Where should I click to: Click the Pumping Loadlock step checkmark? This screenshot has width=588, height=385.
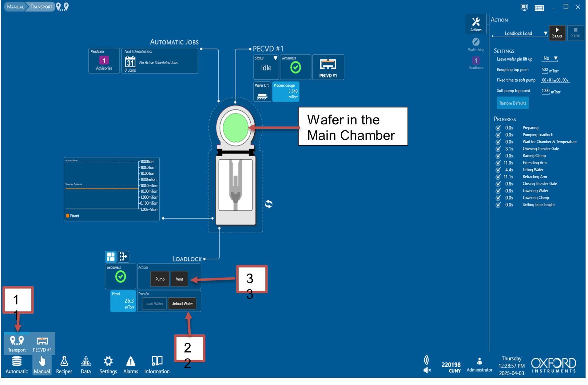click(x=498, y=135)
